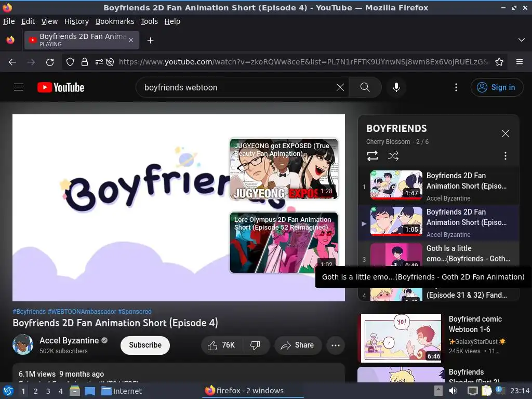Sign in to YouTube

coord(496,87)
